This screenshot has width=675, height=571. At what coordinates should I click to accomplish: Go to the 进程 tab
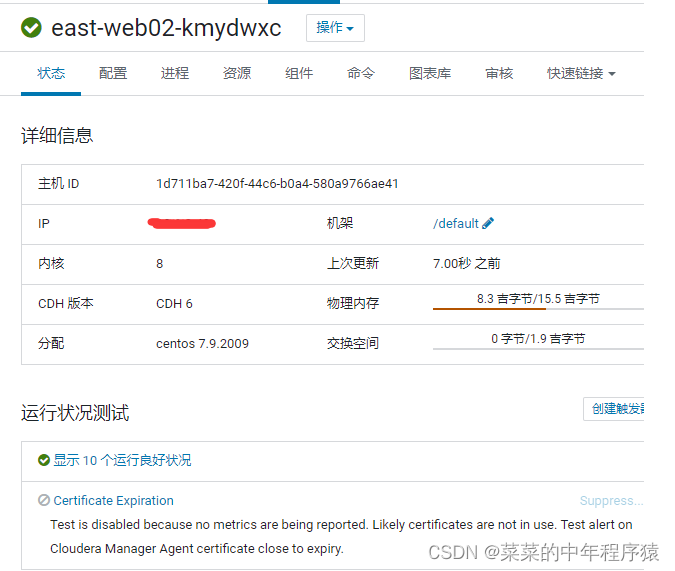tap(175, 73)
